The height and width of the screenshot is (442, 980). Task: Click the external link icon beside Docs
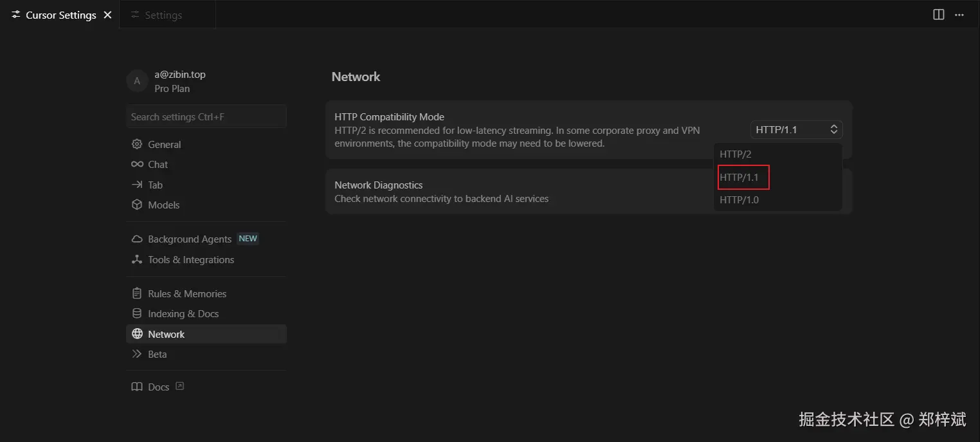click(x=180, y=386)
